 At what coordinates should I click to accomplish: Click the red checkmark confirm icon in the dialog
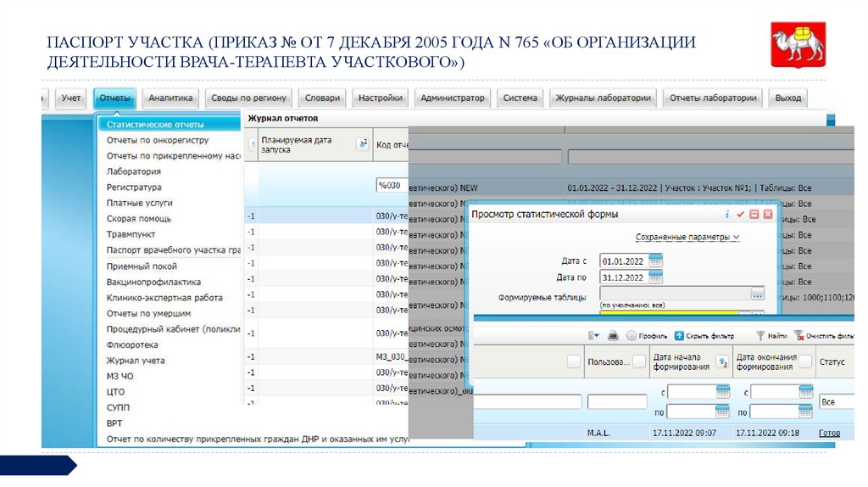click(740, 215)
